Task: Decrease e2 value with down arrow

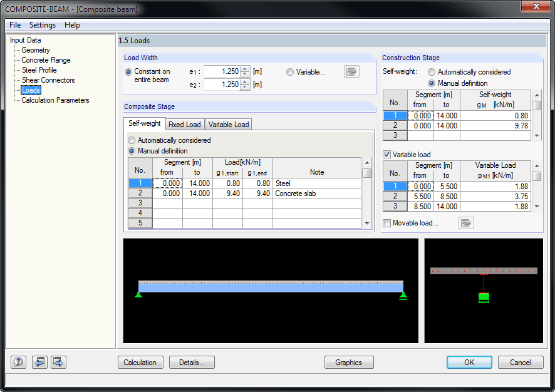Action: tap(244, 87)
